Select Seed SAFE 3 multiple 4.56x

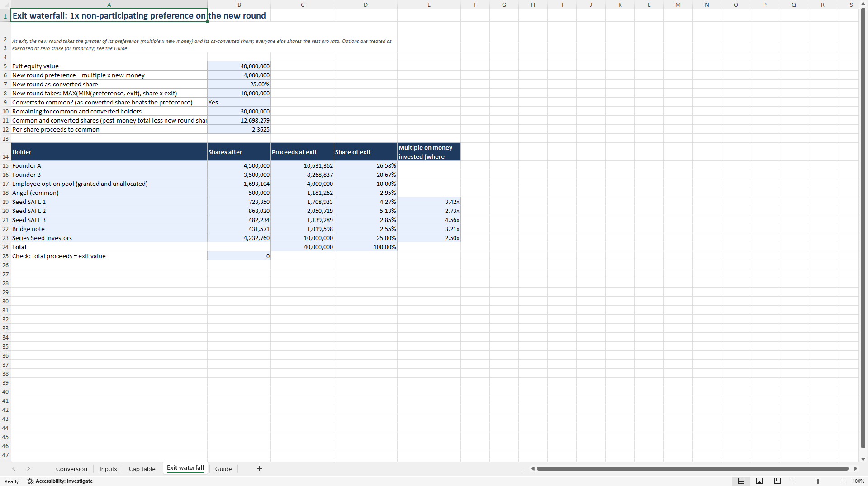[429, 220]
